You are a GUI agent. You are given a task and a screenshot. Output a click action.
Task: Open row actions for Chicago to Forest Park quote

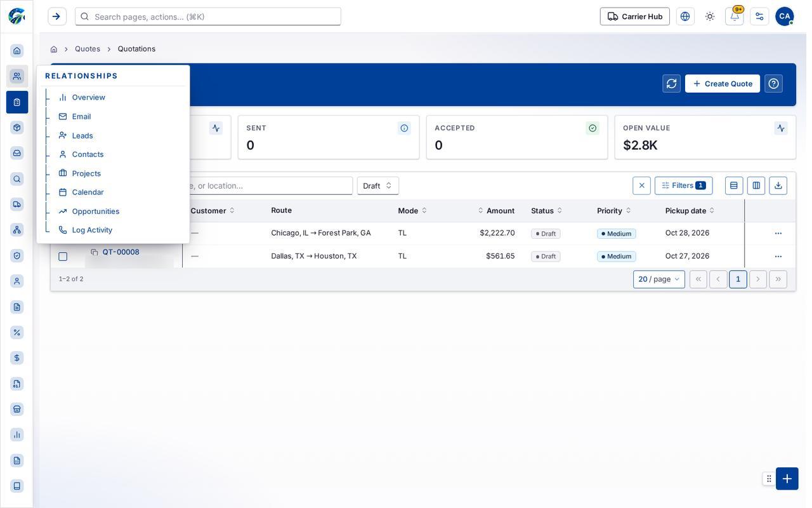coord(778,234)
